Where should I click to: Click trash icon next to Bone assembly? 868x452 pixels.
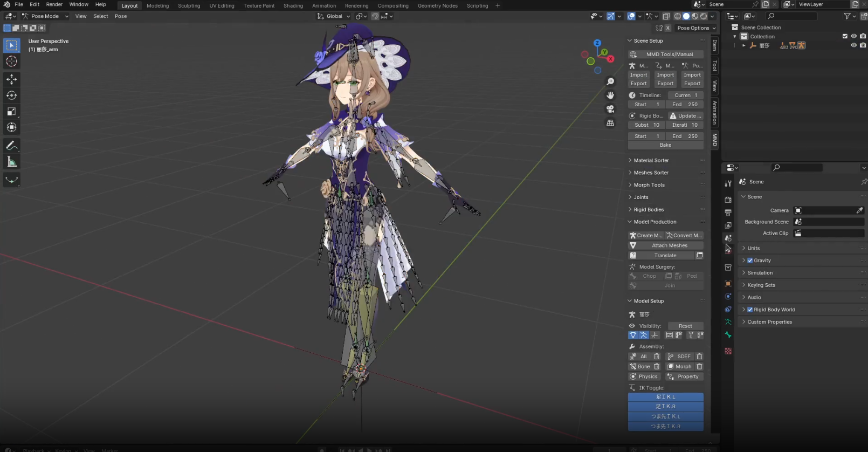(657, 367)
